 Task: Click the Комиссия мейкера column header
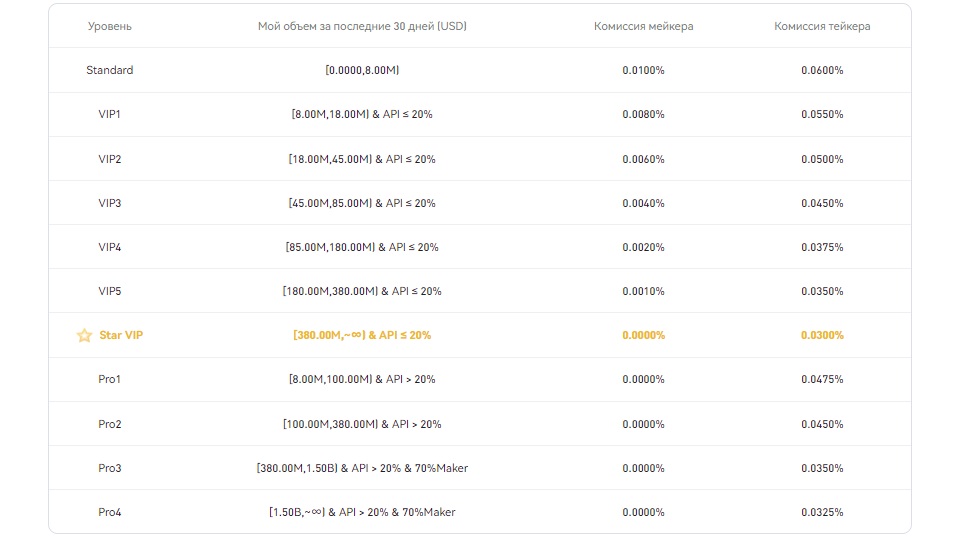643,27
